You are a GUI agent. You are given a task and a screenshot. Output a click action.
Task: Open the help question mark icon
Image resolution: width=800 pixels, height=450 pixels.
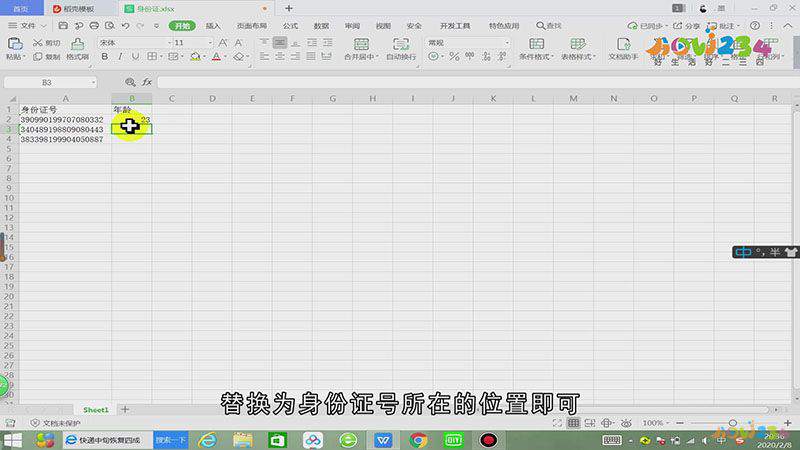755,26
